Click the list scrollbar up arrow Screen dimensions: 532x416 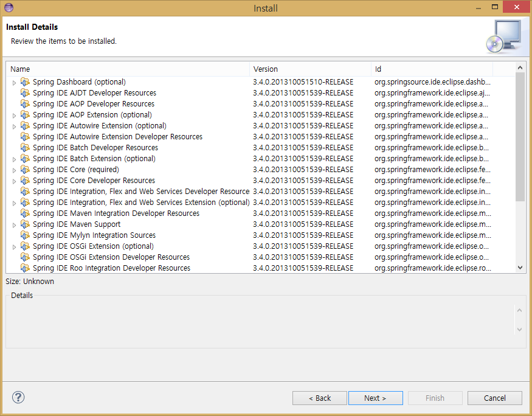pyautogui.click(x=520, y=68)
